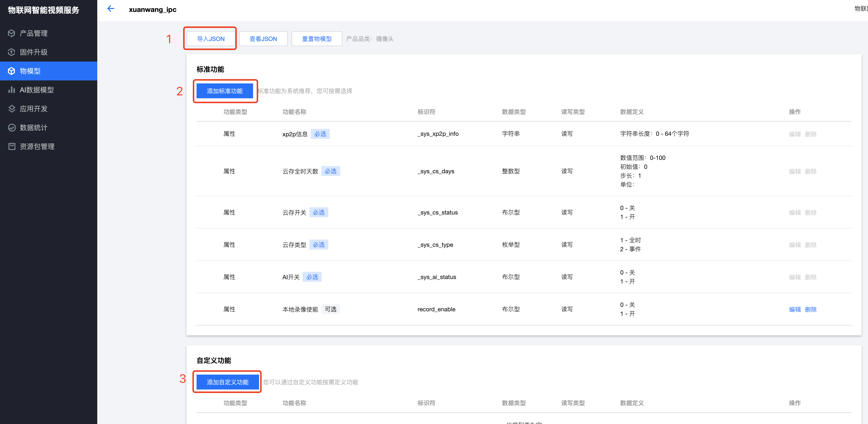This screenshot has height=424, width=868.
Task: Go to AI数据模型 menu entry
Action: pos(37,90)
